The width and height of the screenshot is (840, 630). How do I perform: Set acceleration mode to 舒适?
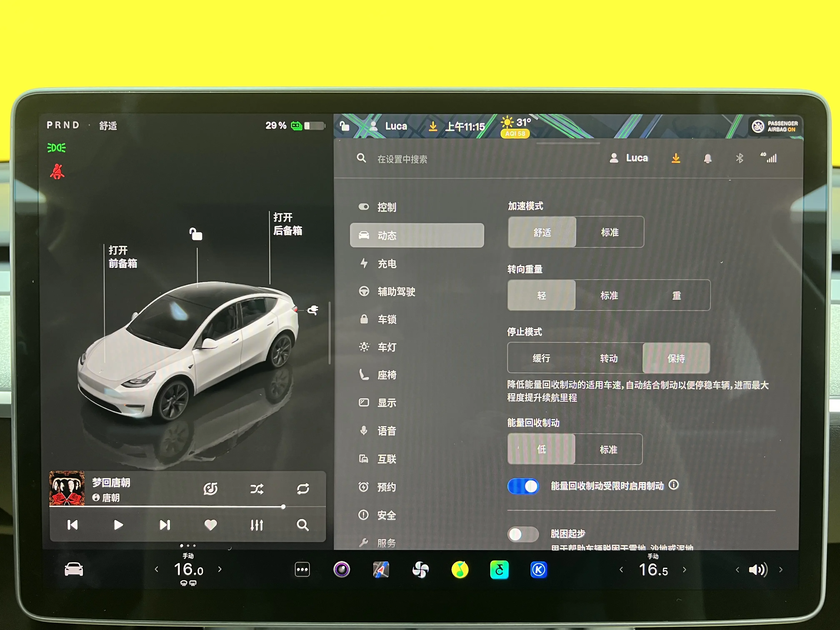(x=542, y=232)
